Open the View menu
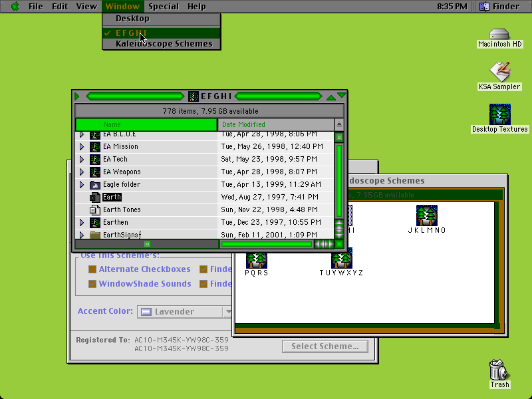Viewport: 532px width, 399px height. pos(86,6)
